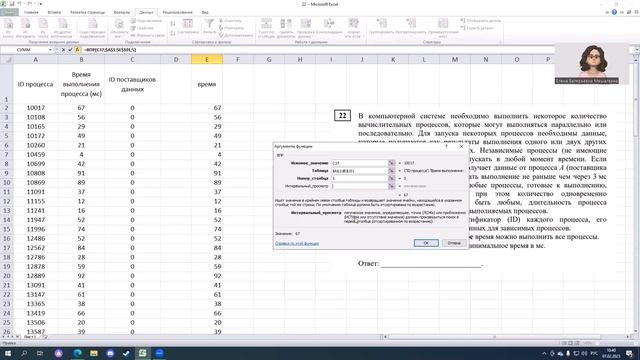Screen dimensions: 640x360
Task: Click OK in Function Arguments dialog
Action: point(426,243)
